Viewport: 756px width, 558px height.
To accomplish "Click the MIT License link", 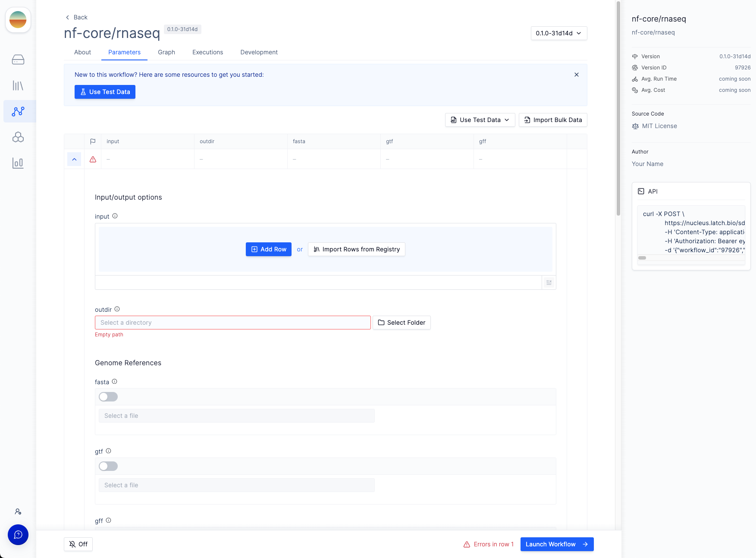I will point(659,126).
